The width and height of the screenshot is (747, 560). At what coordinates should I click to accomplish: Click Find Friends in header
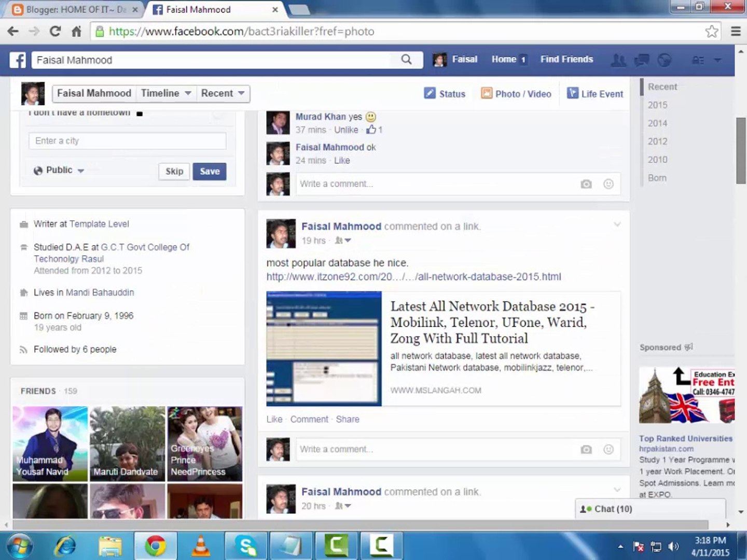(566, 59)
